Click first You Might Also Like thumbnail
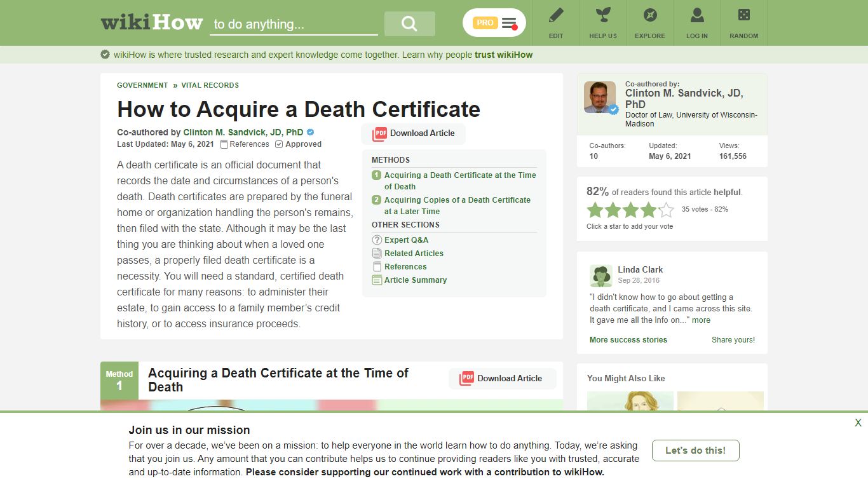Image resolution: width=868 pixels, height=488 pixels. click(x=630, y=401)
